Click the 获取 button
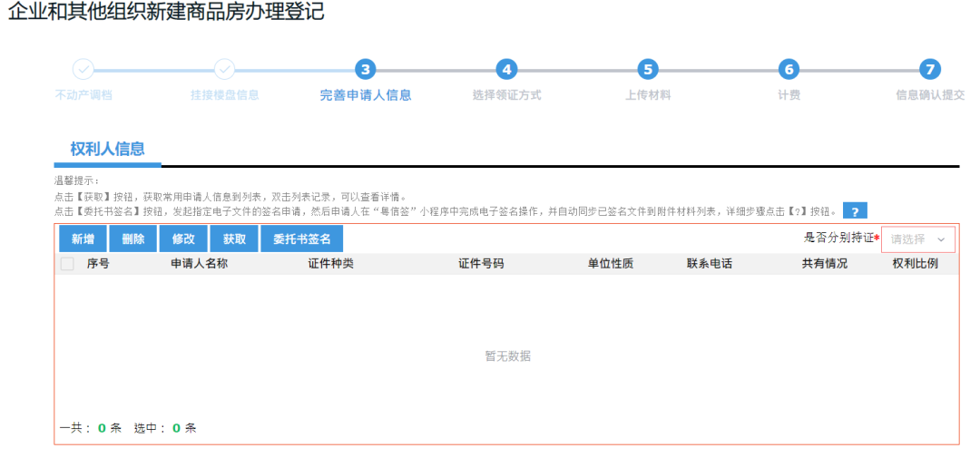Viewport: 980px width, 458px height. pyautogui.click(x=234, y=239)
